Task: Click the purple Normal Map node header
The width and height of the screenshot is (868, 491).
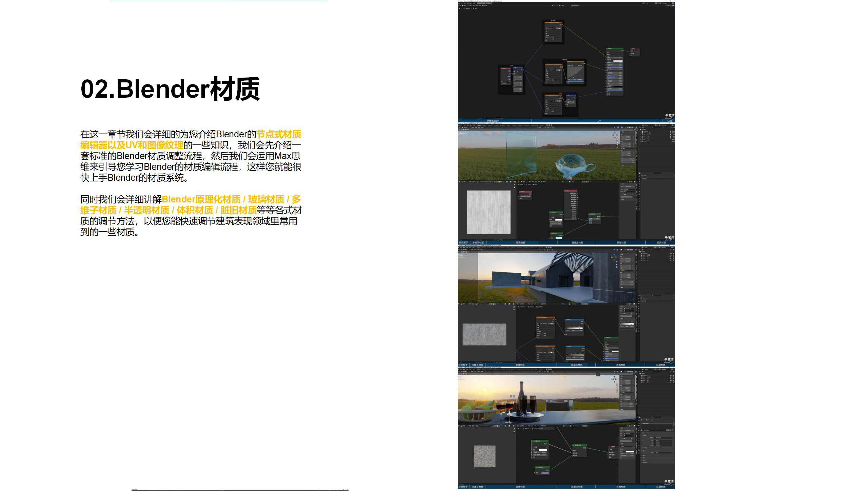Action: [x=571, y=96]
